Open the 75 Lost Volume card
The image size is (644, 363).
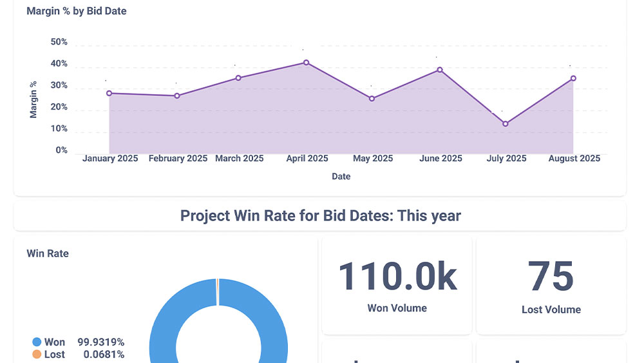click(551, 285)
